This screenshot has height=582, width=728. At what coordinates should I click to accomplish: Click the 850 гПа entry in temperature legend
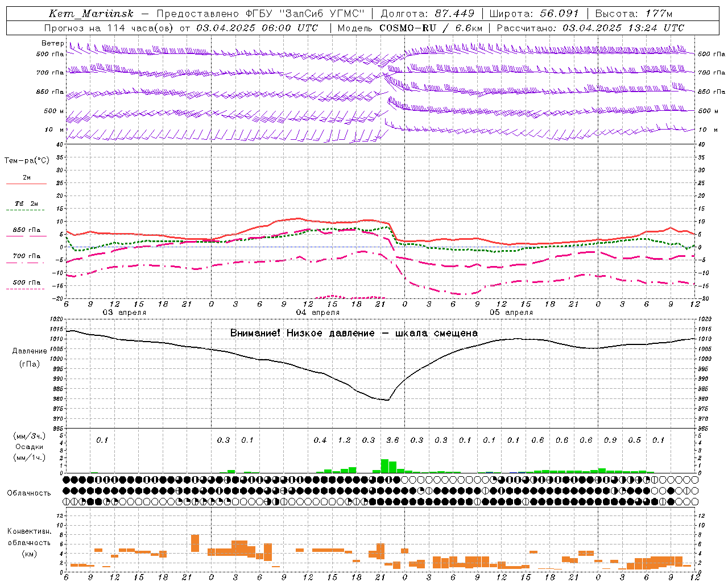click(26, 230)
